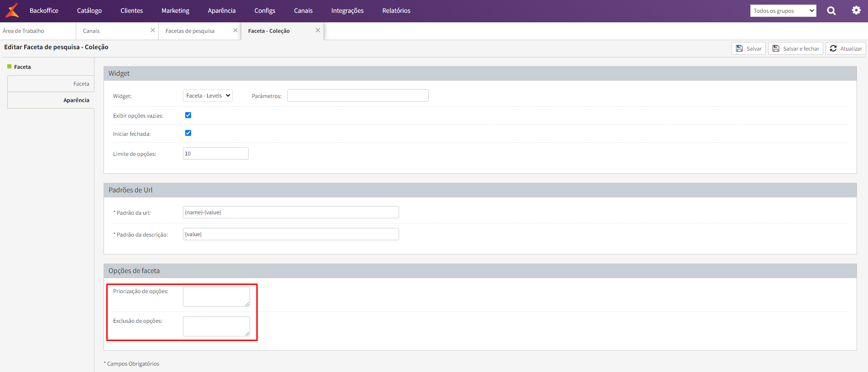
Task: Close the Canais tab
Action: click(x=153, y=30)
